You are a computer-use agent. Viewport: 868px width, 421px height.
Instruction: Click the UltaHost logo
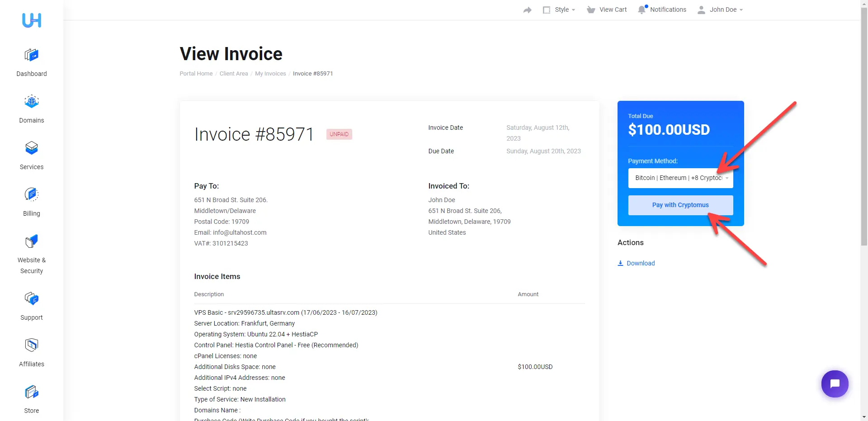(32, 20)
